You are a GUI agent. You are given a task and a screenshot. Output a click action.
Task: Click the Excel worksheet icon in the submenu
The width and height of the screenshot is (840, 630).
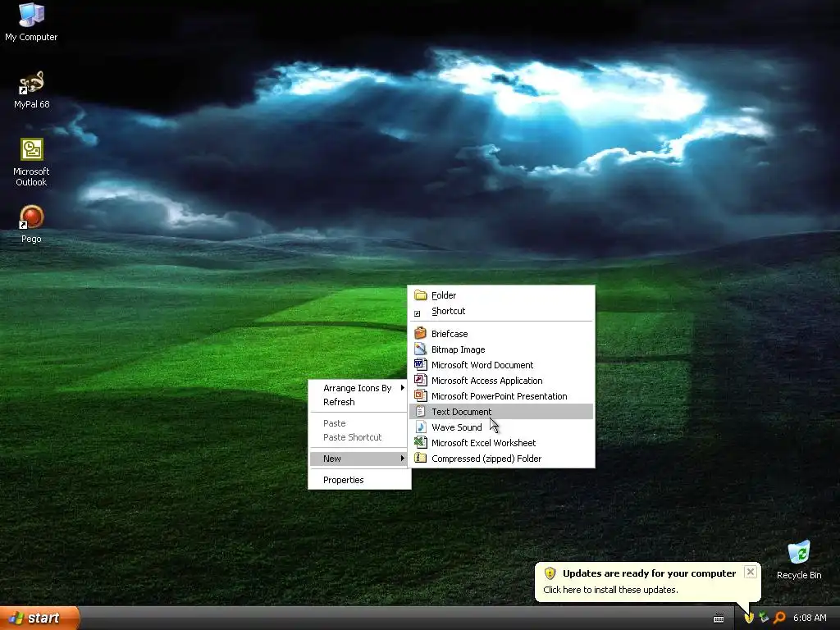(x=421, y=442)
